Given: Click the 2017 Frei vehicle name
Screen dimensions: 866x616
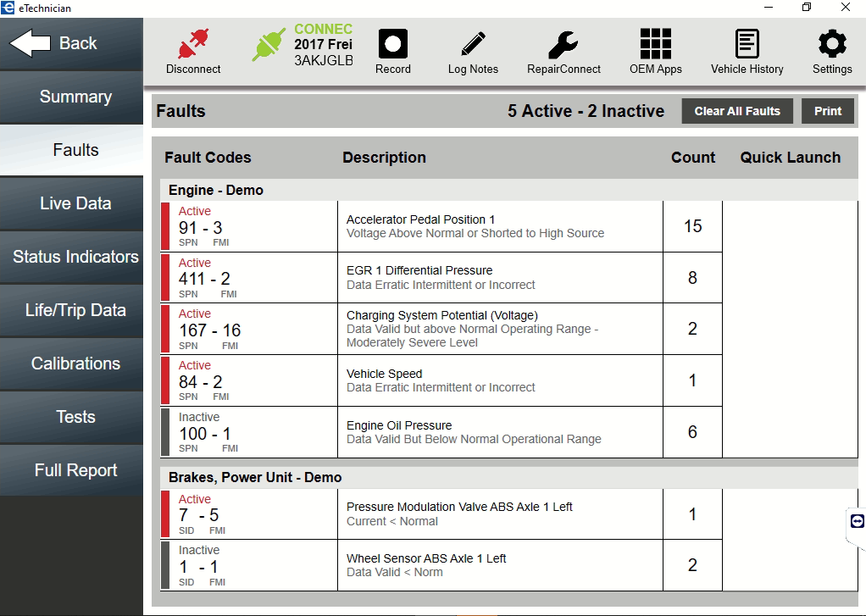Looking at the screenshot, I should [323, 44].
